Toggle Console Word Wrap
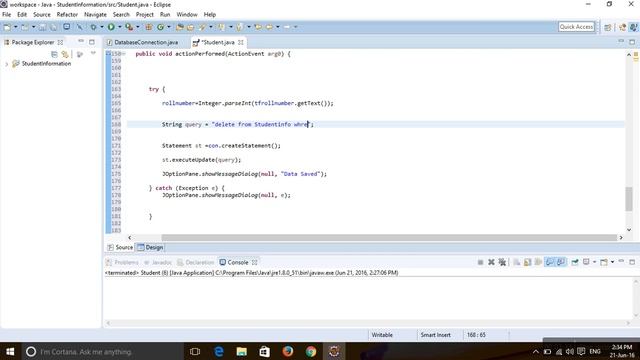 coord(538,262)
